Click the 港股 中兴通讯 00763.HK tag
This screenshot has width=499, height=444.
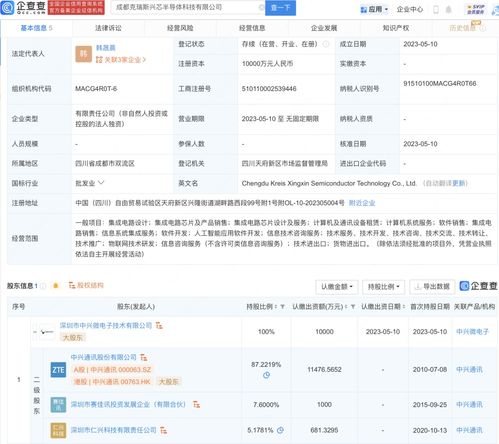point(112,382)
